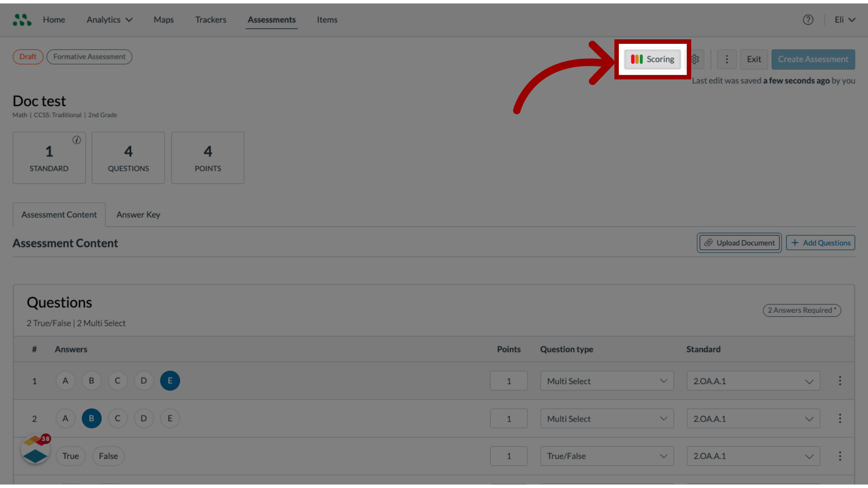Toggle the Draft status badge

click(x=28, y=56)
